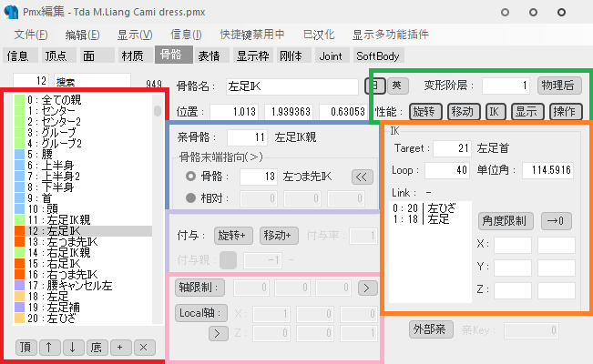Toggle the 操作 capability button
The height and width of the screenshot is (364, 593).
coord(565,112)
